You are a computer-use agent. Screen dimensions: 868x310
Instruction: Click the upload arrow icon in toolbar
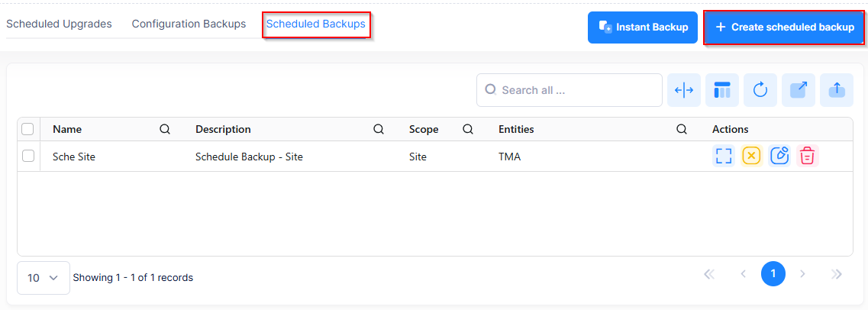pyautogui.click(x=837, y=90)
